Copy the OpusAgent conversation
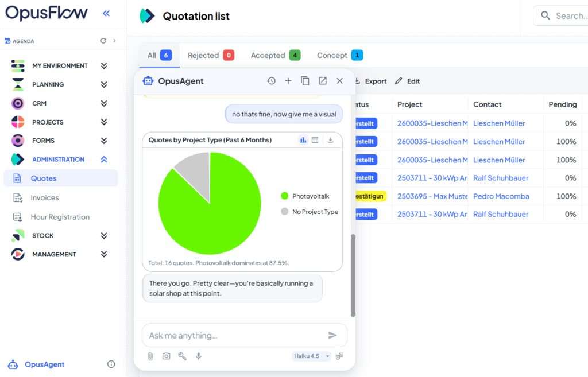Viewport: 588px width, 377px height. click(x=305, y=81)
